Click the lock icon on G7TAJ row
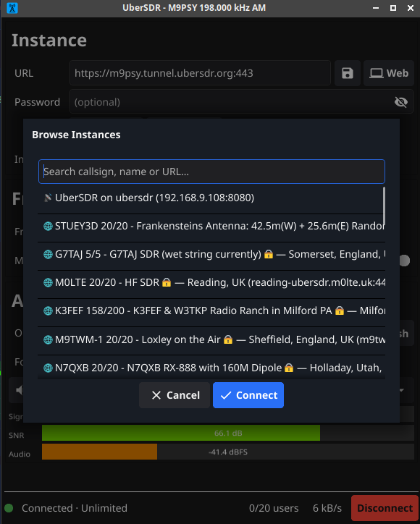The height and width of the screenshot is (524, 420). (x=269, y=254)
